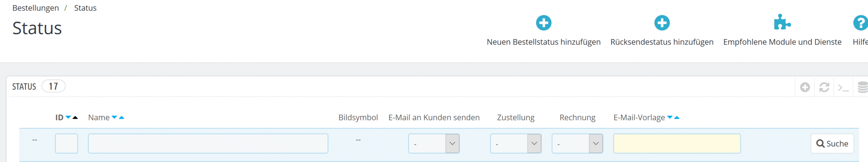The image size is (868, 162).
Task: Open the E-Mail an Kunden senden filter dropdown
Action: (434, 144)
